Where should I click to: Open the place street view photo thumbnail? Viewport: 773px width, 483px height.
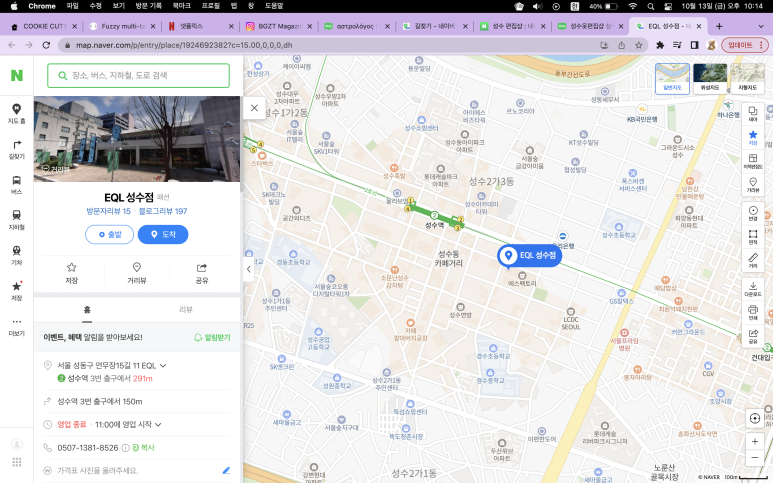pos(137,139)
